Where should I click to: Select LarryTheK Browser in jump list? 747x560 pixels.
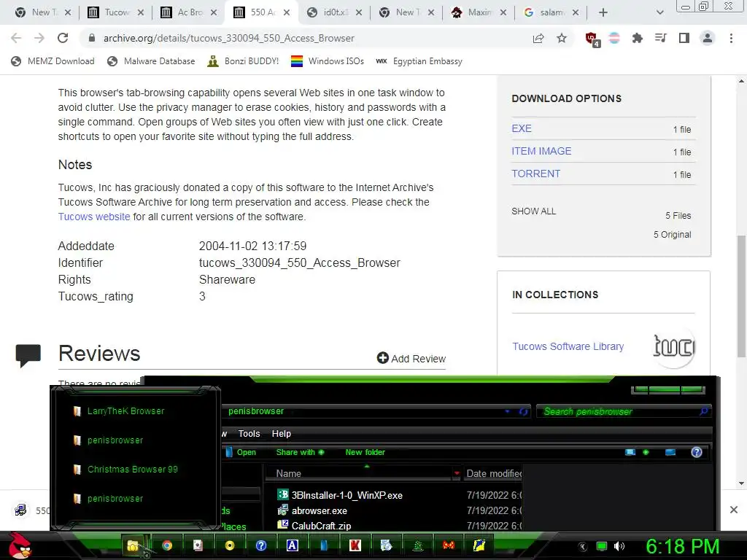click(x=125, y=411)
